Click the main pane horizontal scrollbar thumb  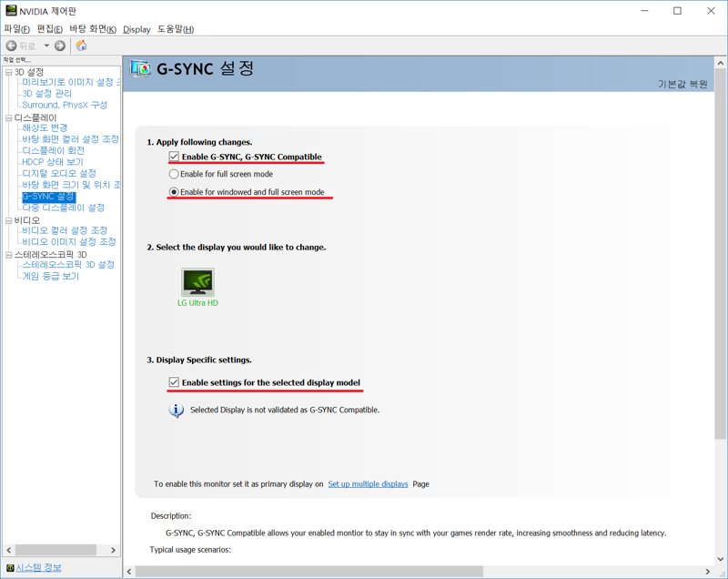pos(309,572)
